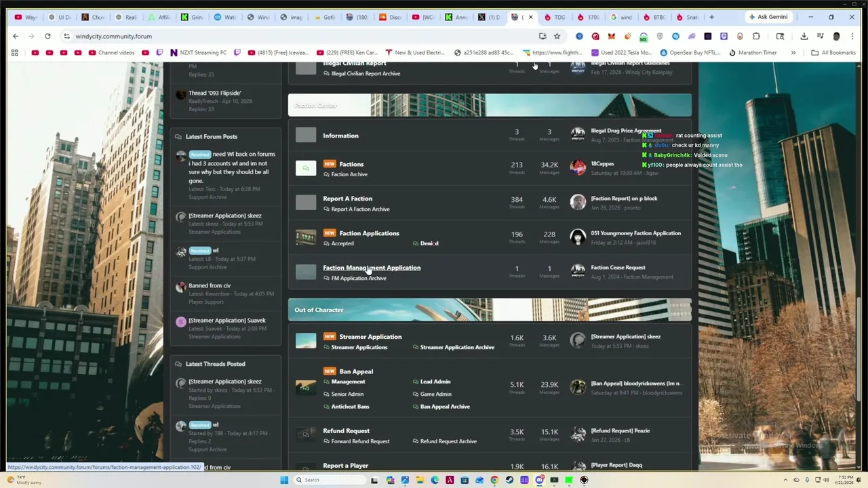Click the Latest Forum Posts heading
The width and height of the screenshot is (868, 488).
point(212,137)
